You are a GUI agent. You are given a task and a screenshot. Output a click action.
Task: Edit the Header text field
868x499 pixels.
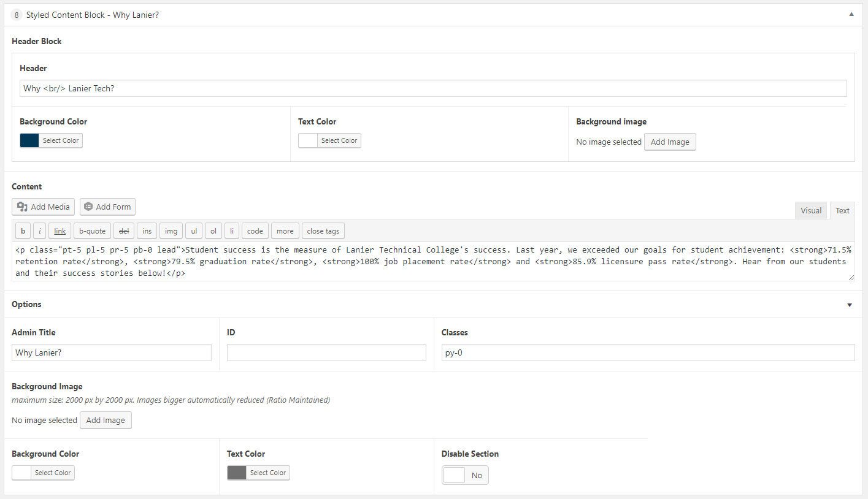433,88
